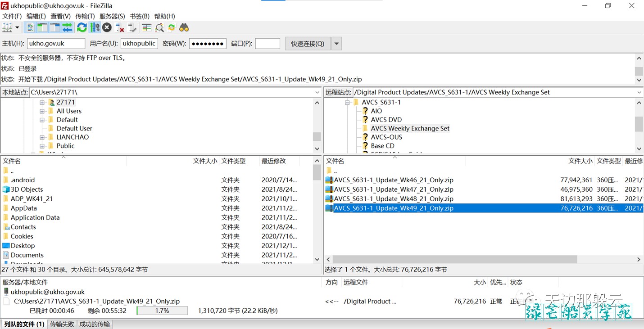This screenshot has width=644, height=329.
Task: Cancel the current operation
Action: click(x=107, y=27)
